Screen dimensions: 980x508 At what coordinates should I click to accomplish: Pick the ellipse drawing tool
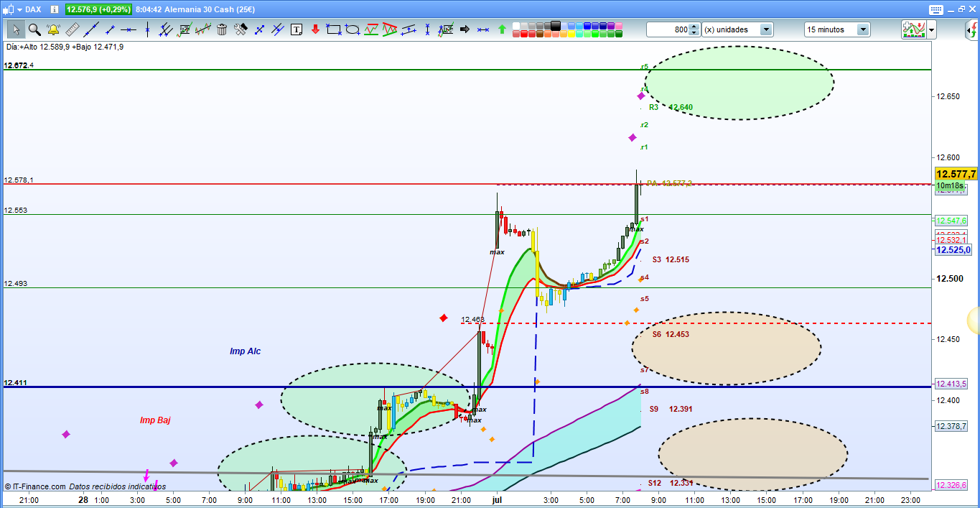pyautogui.click(x=353, y=29)
